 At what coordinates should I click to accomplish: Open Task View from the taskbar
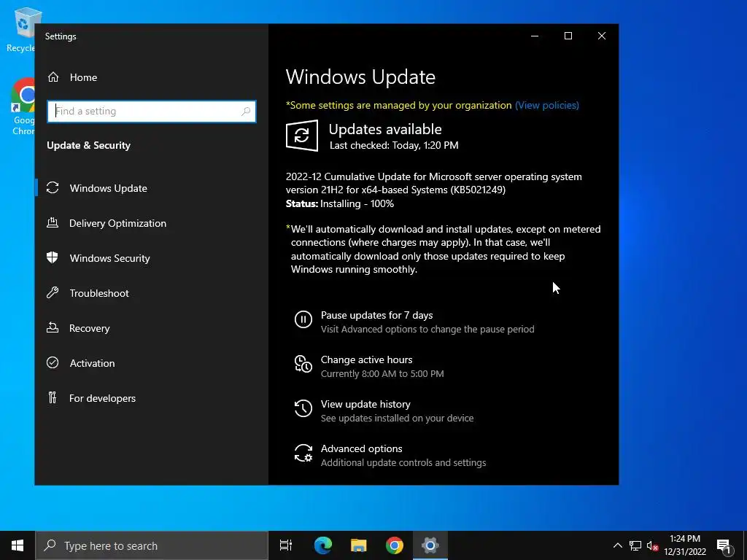pyautogui.click(x=286, y=545)
